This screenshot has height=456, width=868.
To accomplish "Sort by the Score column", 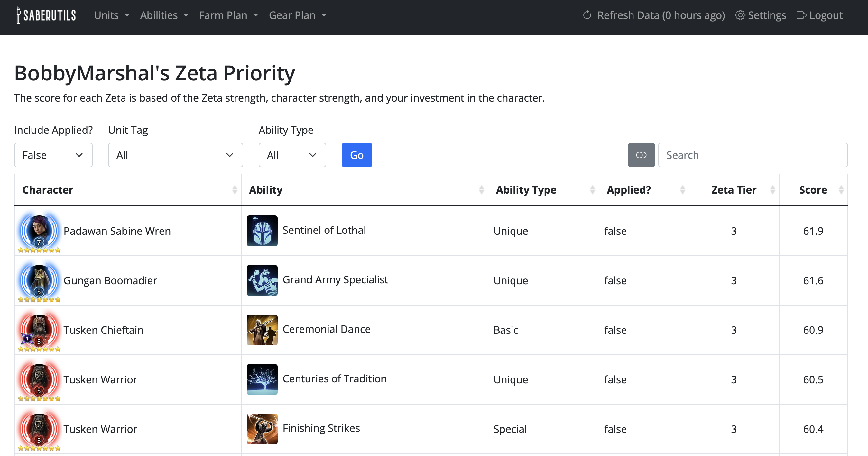I will click(813, 190).
